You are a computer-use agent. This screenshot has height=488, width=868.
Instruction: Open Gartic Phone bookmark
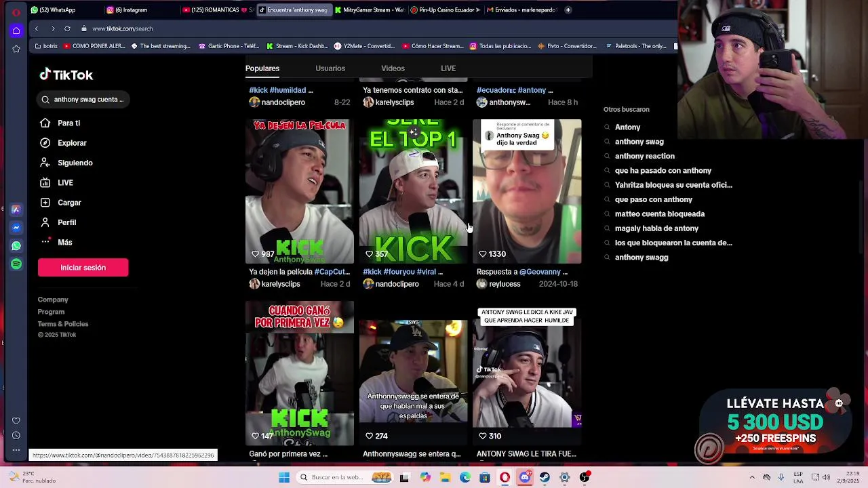point(229,46)
